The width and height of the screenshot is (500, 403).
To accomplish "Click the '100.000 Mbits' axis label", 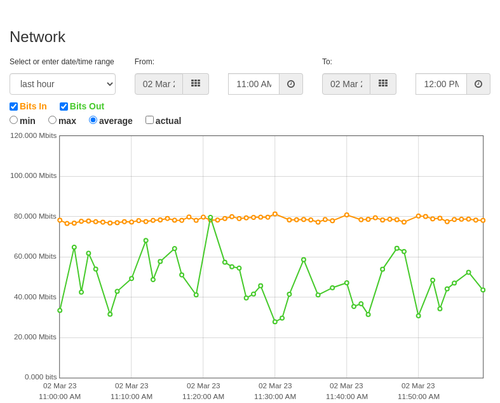I will coord(33,176).
